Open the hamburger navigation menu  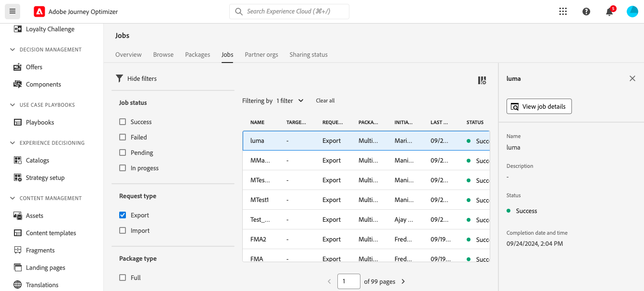12,12
